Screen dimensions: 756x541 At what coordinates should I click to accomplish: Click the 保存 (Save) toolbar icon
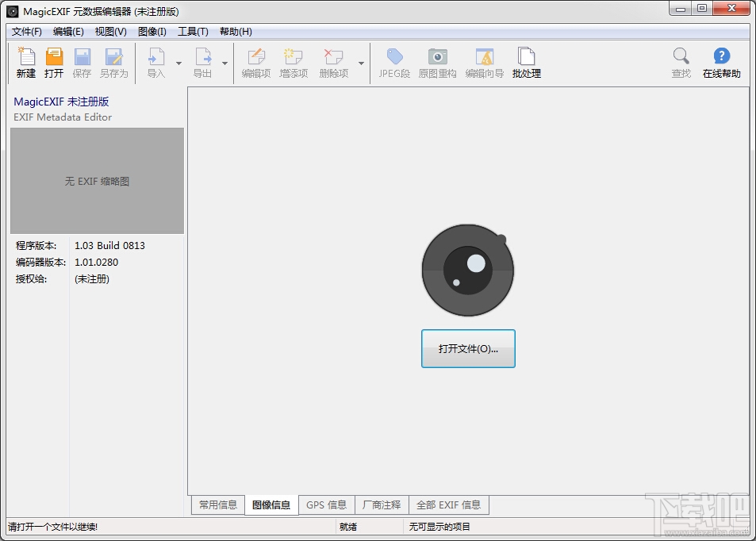(x=82, y=63)
